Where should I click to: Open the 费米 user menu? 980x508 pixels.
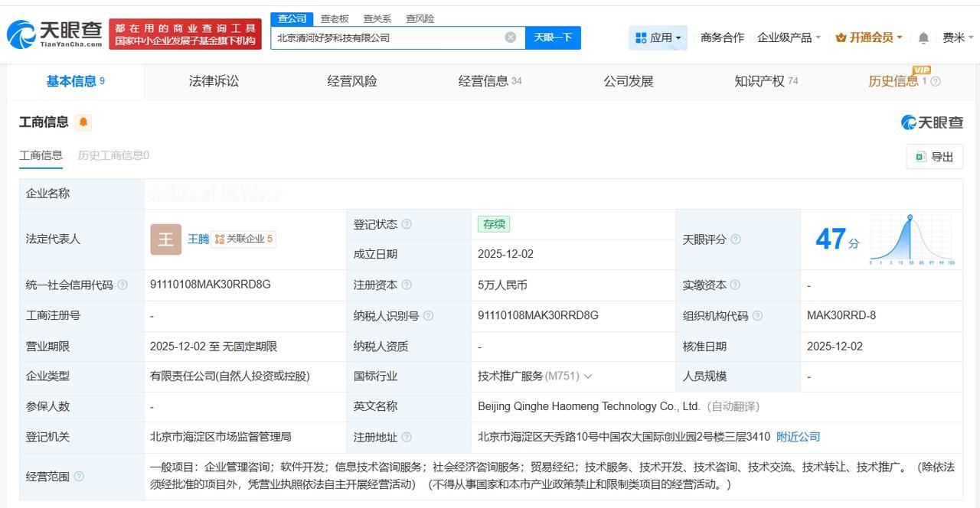(958, 37)
